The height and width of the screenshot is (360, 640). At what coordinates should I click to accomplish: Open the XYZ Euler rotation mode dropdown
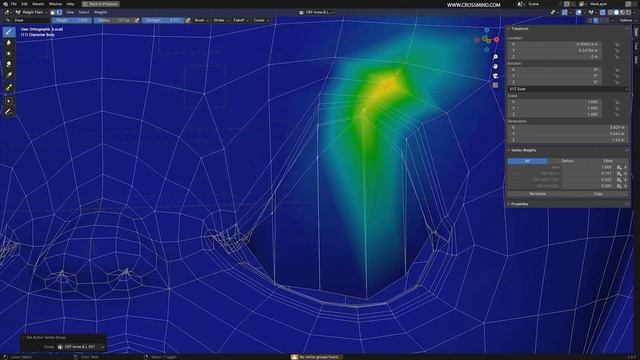click(x=568, y=89)
